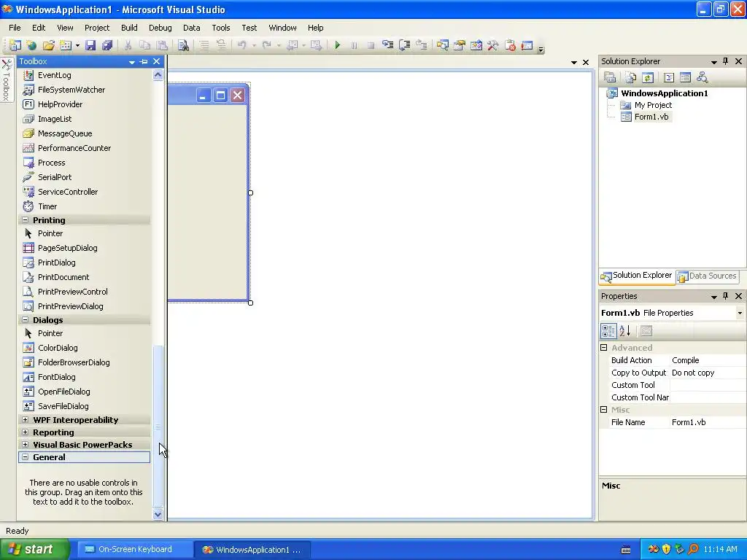Click the Toolbox hammer-and-wrench toolbar icon
Viewport: 747px width, 560px height.
tap(492, 45)
